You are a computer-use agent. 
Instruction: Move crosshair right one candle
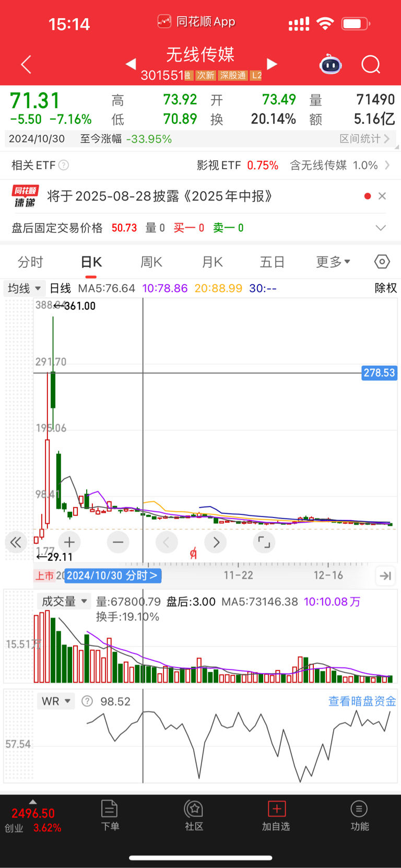click(216, 542)
